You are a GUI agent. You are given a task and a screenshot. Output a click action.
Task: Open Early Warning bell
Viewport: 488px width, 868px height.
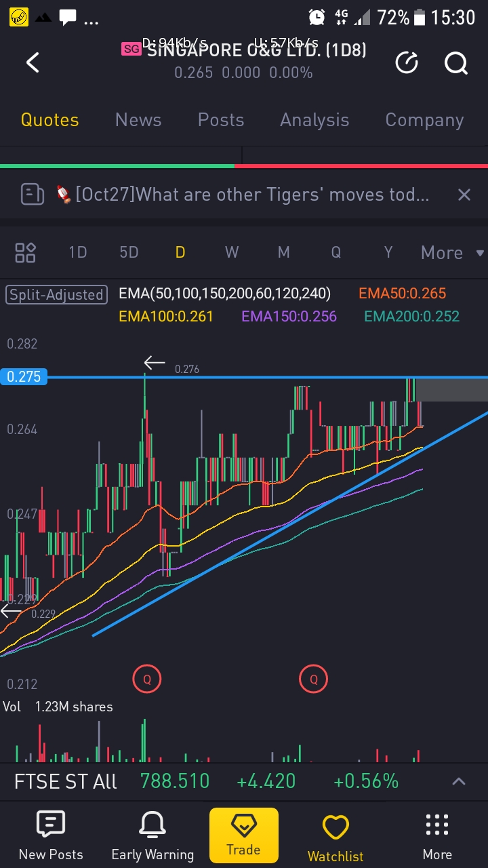click(152, 836)
